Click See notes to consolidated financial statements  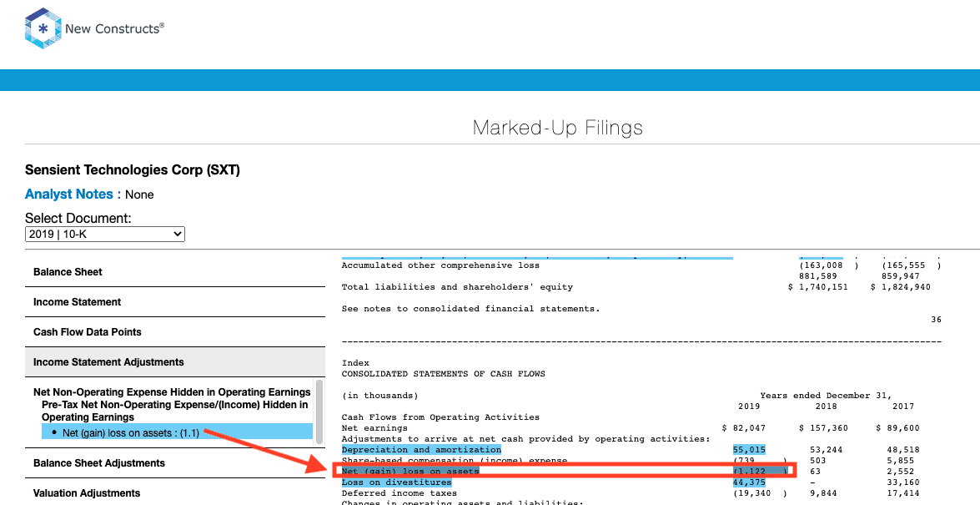point(470,309)
